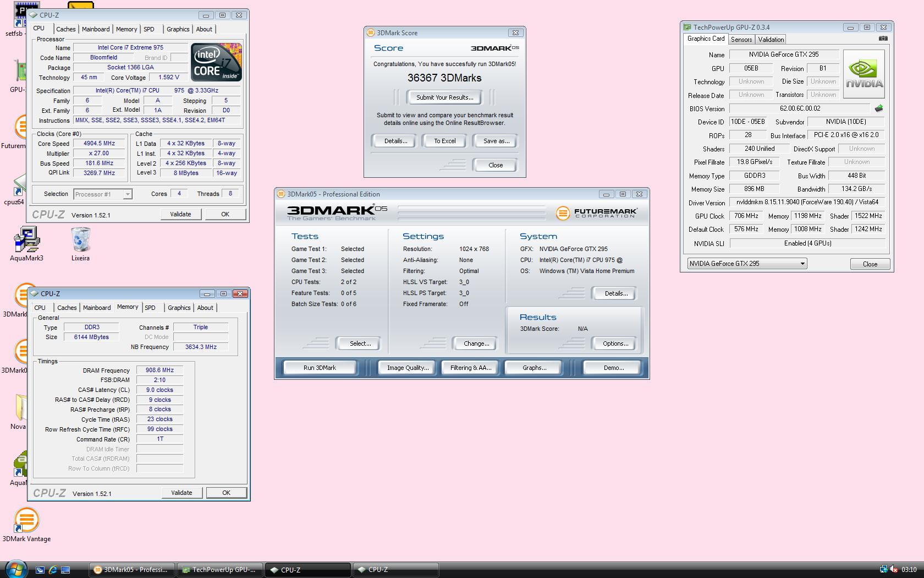Click the Intel Core i7 logo in CPU-Z

coord(216,62)
